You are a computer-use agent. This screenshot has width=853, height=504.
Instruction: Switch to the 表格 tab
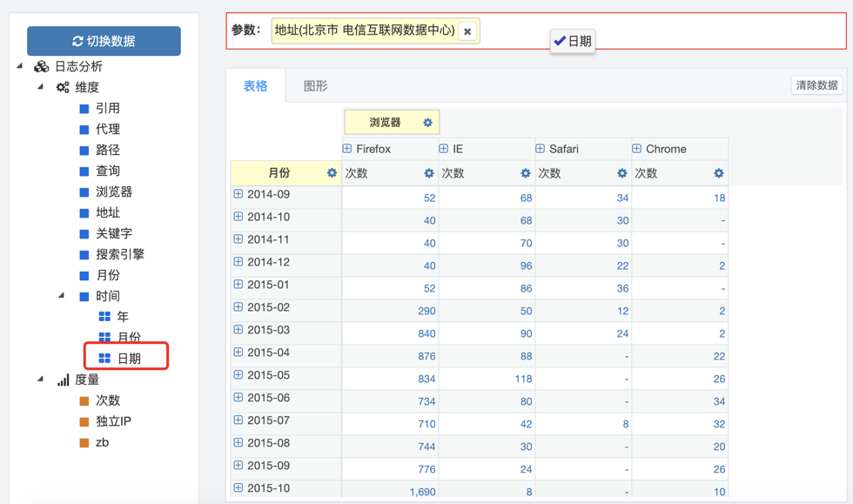pyautogui.click(x=255, y=86)
